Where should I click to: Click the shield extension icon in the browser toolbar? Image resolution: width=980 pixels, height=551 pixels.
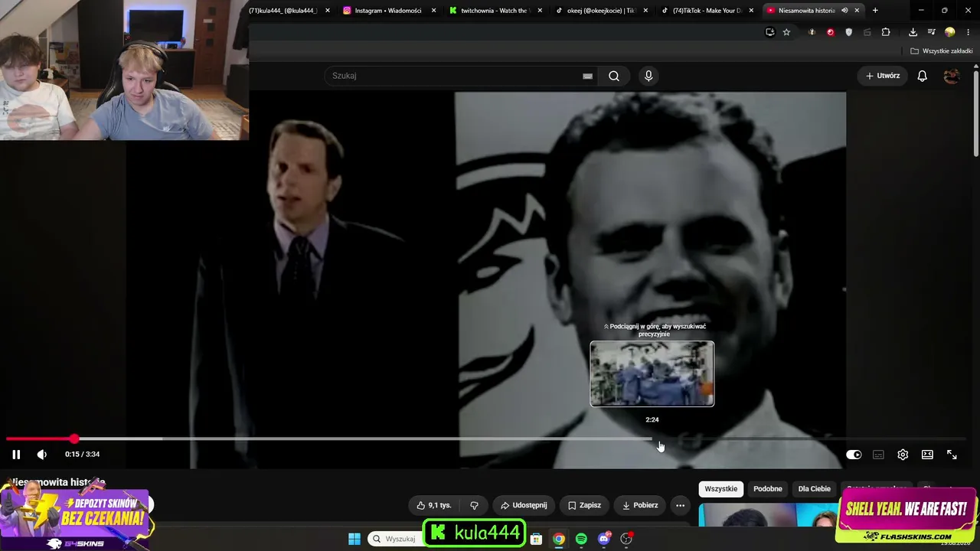point(848,32)
